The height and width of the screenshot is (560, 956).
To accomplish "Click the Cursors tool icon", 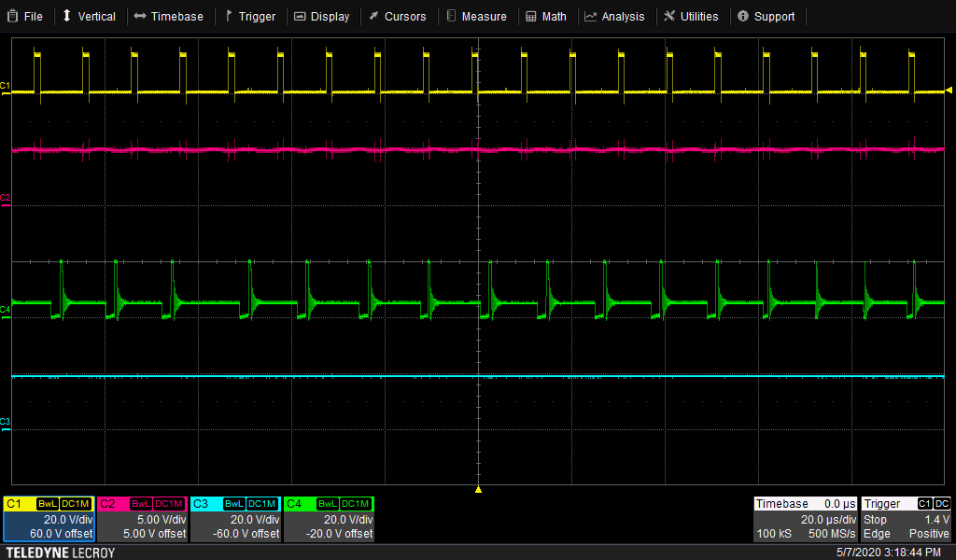I will [373, 16].
